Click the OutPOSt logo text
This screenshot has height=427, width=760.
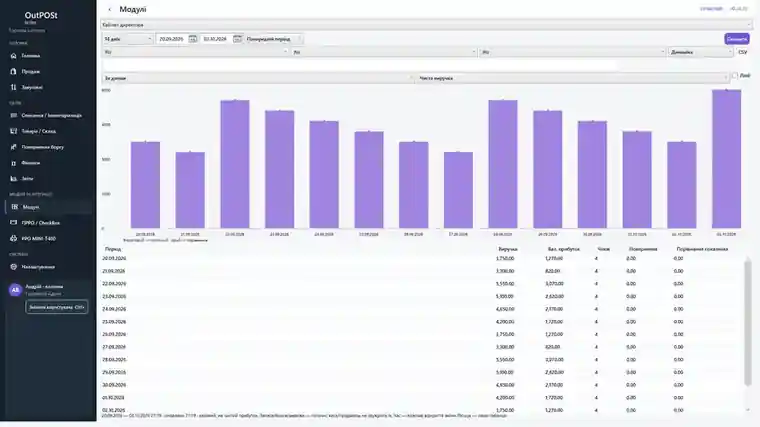click(41, 16)
